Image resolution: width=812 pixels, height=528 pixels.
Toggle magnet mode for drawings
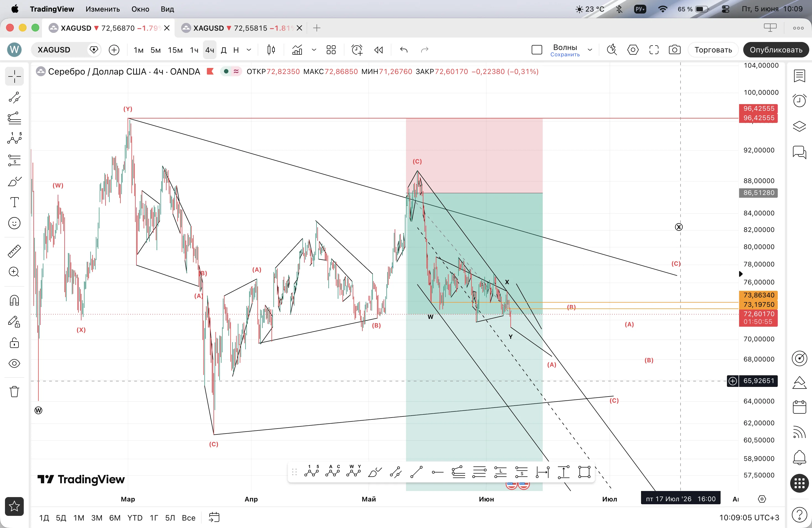[14, 300]
